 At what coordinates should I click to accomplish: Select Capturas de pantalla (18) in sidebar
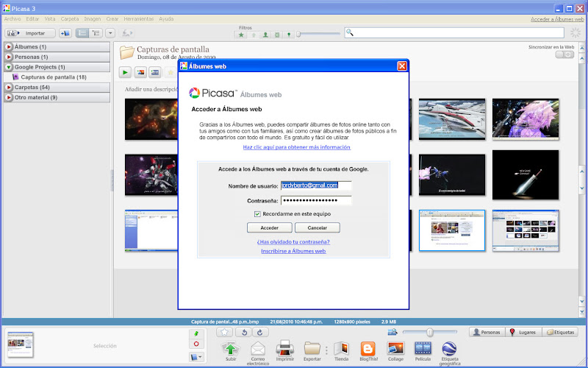coord(53,77)
